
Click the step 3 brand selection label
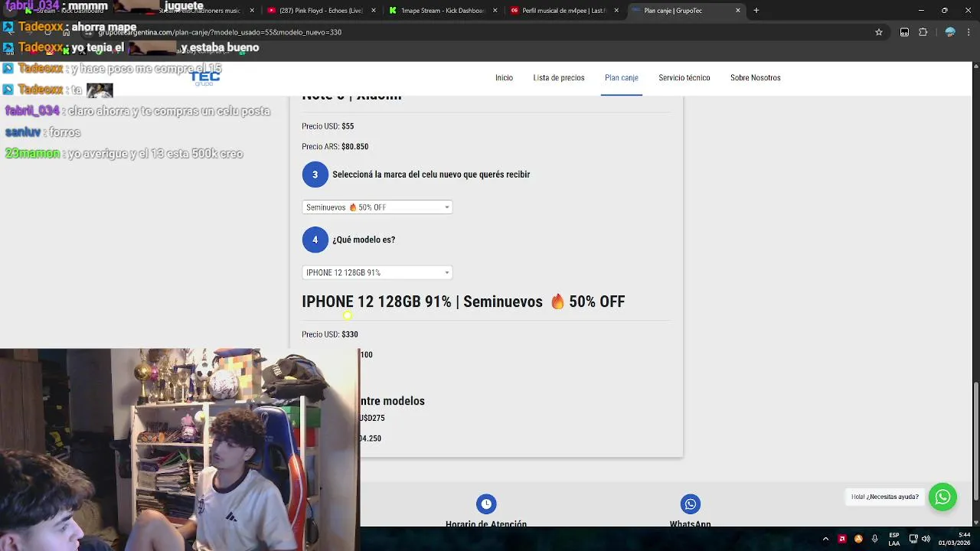pos(431,174)
